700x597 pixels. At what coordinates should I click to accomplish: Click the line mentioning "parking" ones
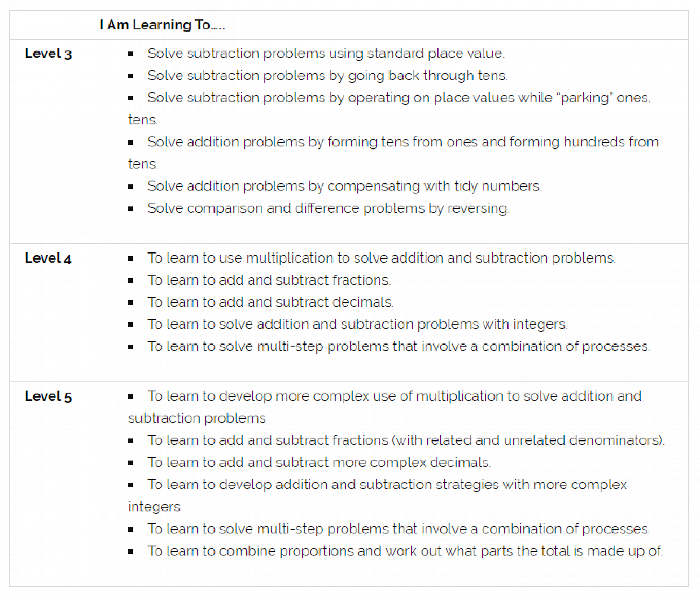click(399, 98)
